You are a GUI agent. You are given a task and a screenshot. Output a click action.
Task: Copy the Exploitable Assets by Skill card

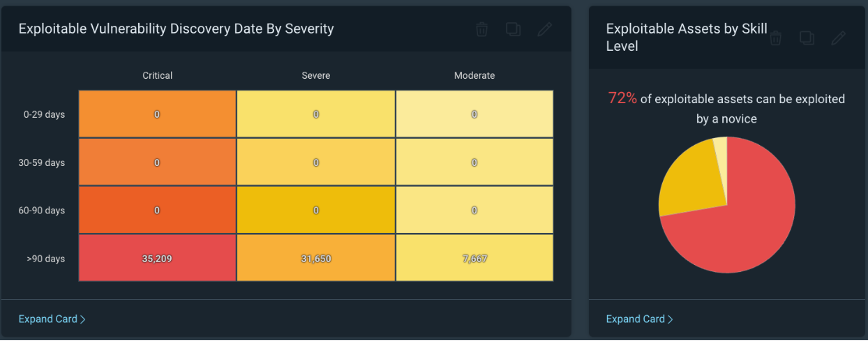(807, 38)
